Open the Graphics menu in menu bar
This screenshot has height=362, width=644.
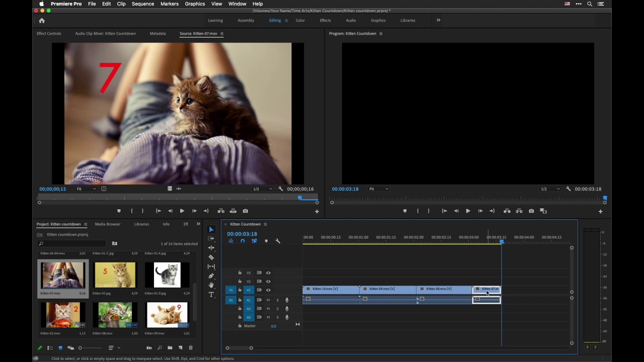point(195,4)
